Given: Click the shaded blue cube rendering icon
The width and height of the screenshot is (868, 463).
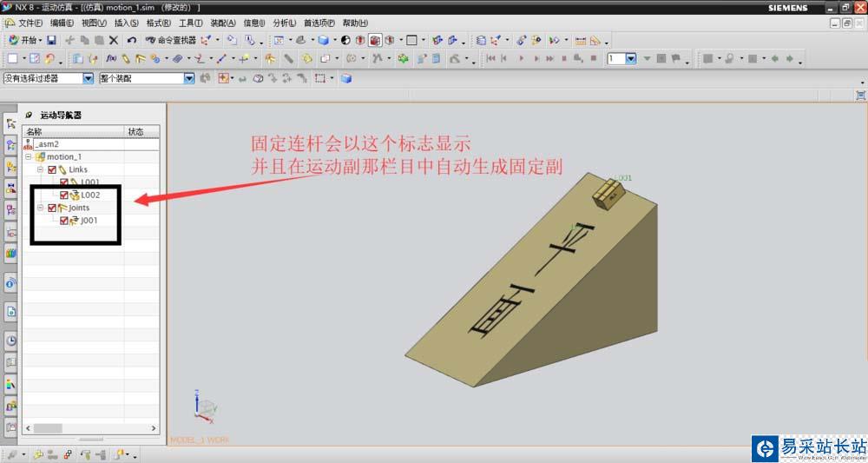Looking at the screenshot, I should click(x=323, y=40).
